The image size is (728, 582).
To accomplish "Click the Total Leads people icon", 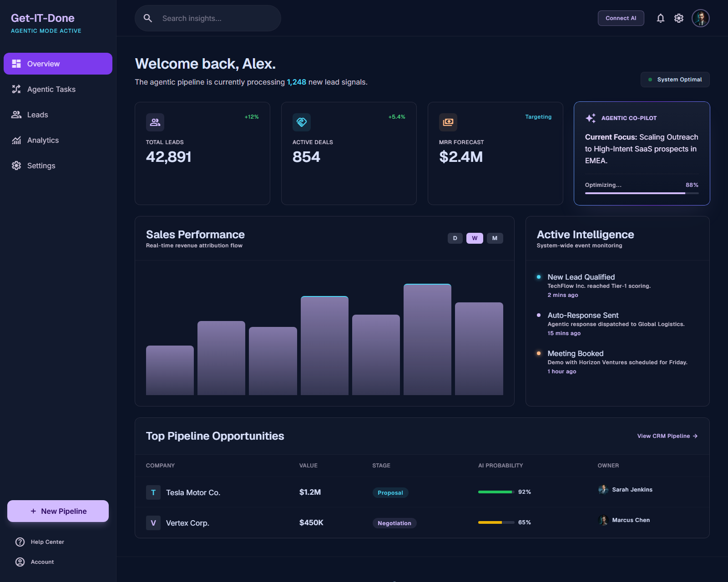I will (x=155, y=122).
